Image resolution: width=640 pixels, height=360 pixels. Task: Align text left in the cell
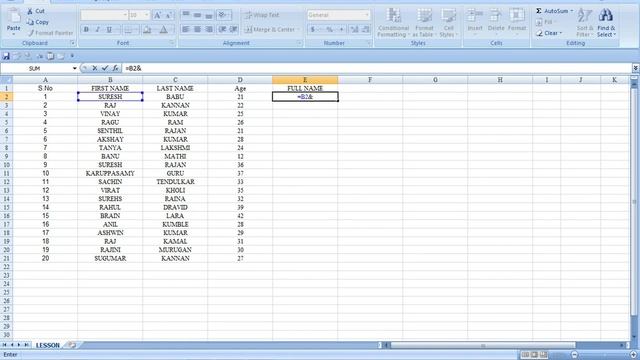tap(186, 29)
